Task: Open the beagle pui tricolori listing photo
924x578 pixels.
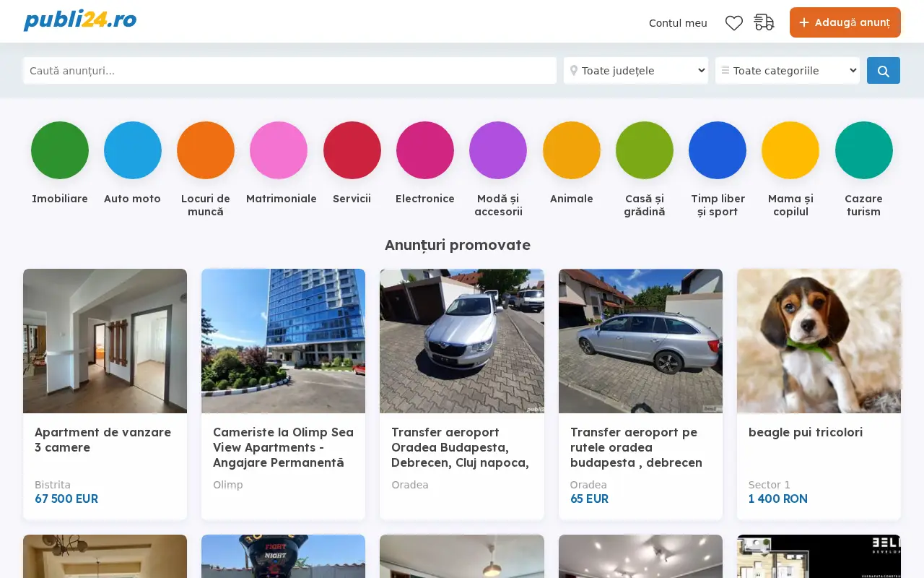Action: pos(819,341)
